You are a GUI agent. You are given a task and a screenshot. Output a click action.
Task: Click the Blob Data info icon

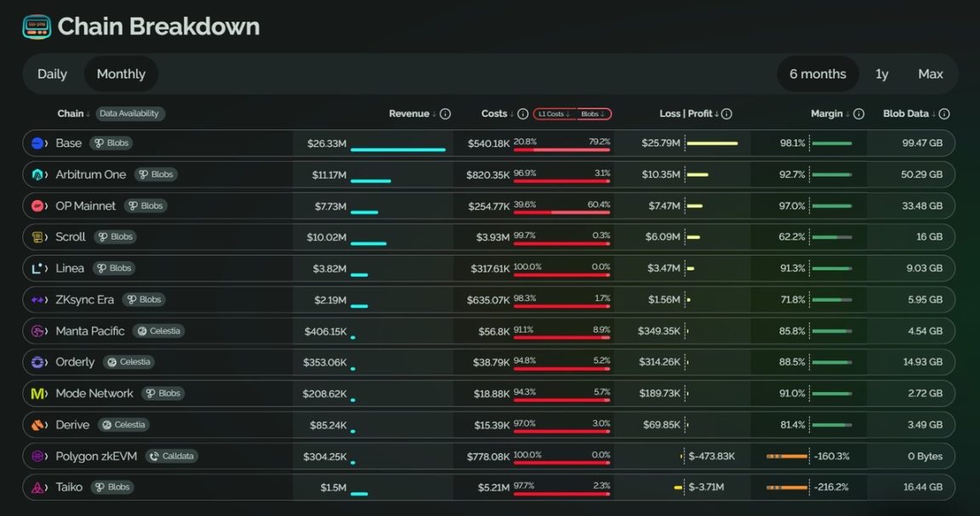[943, 114]
